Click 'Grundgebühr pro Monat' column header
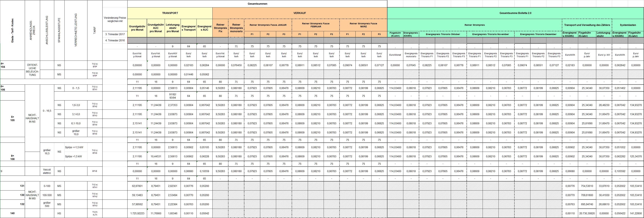The height and width of the screenshot is (218, 644). [137, 28]
